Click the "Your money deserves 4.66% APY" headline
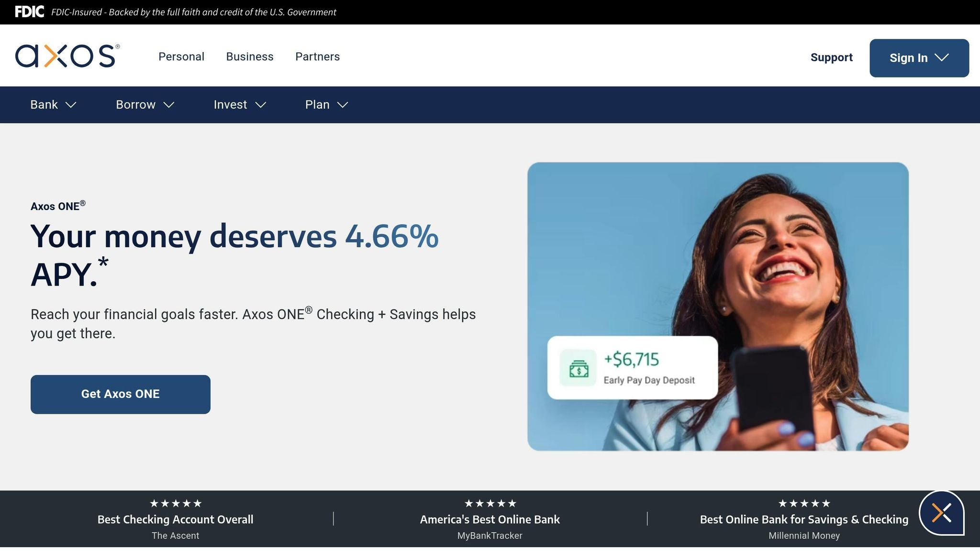 coord(234,255)
